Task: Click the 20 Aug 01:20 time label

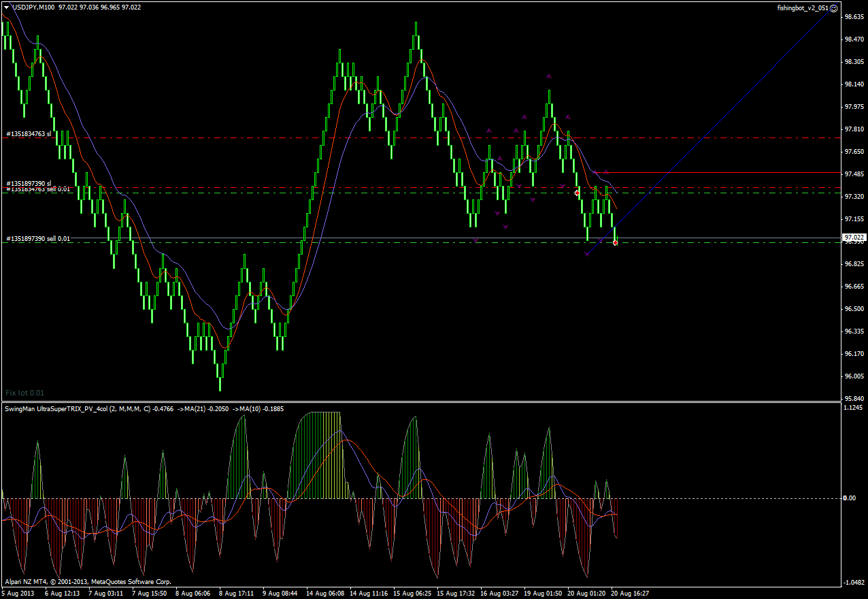Action: pos(587,594)
